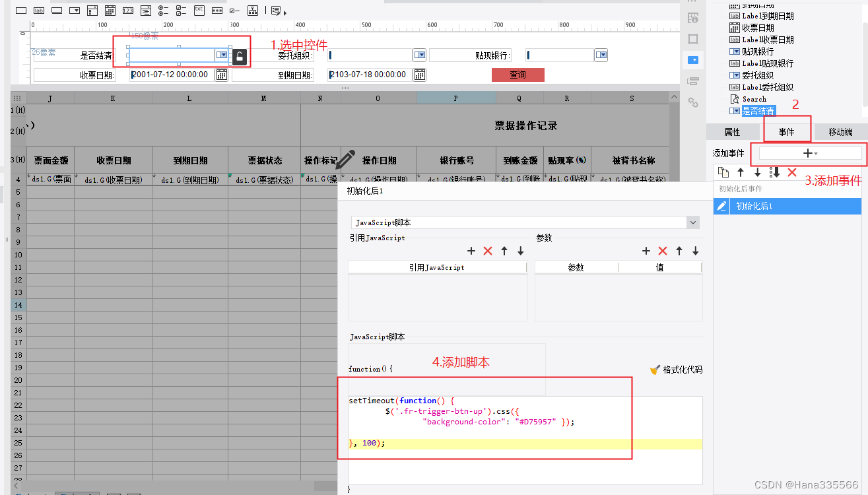Select 是否结清 in the widget tree
Image resolution: width=868 pixels, height=495 pixels.
[x=758, y=111]
